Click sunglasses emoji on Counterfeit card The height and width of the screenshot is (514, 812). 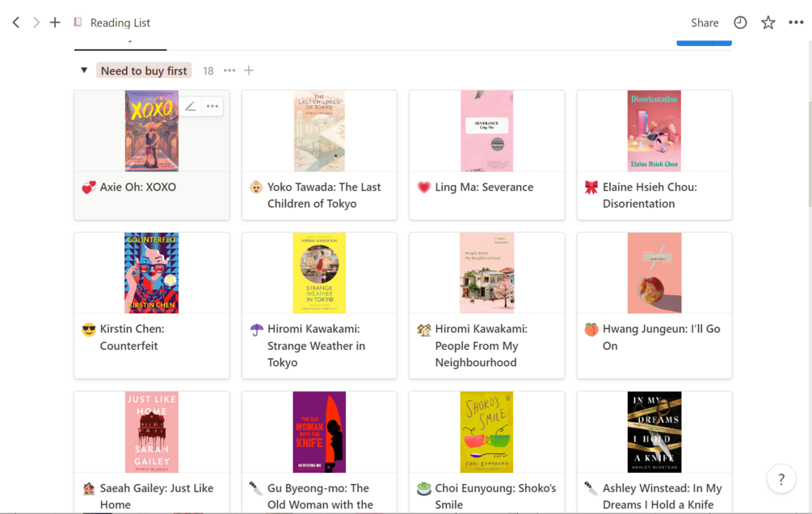coord(89,329)
